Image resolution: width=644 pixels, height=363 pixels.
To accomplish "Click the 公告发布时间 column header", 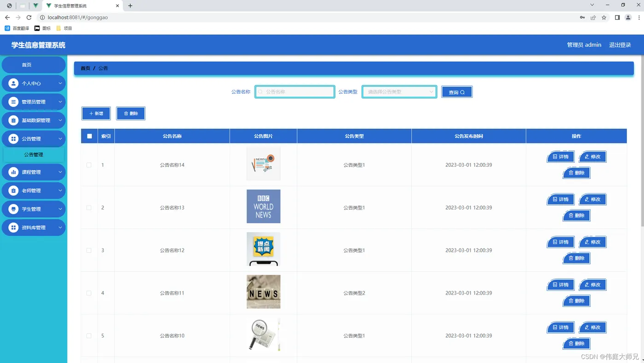I will (469, 136).
